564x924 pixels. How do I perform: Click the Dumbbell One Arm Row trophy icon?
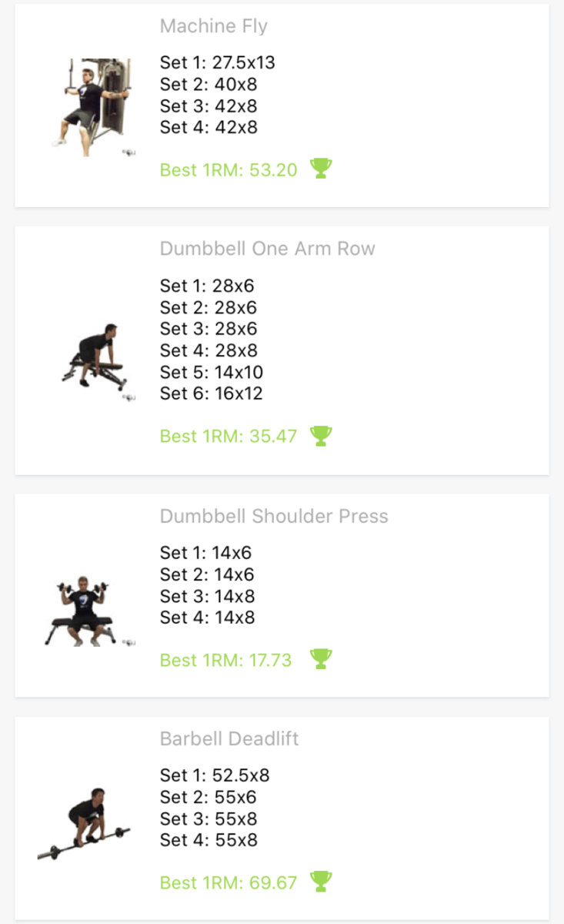pyautogui.click(x=321, y=436)
